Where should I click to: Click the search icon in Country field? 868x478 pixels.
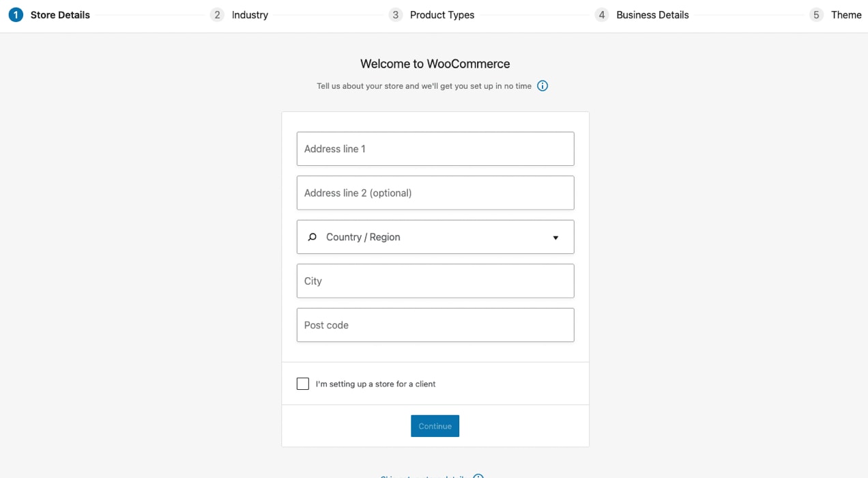[x=313, y=237]
